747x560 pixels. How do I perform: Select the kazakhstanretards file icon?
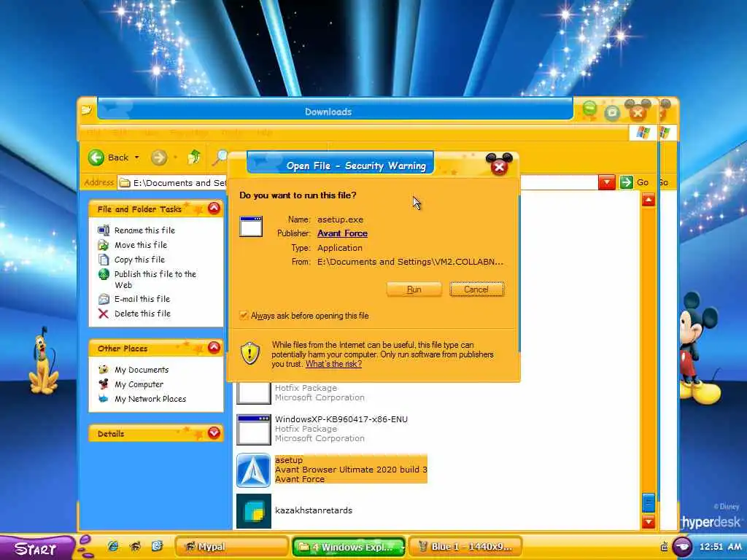(253, 511)
